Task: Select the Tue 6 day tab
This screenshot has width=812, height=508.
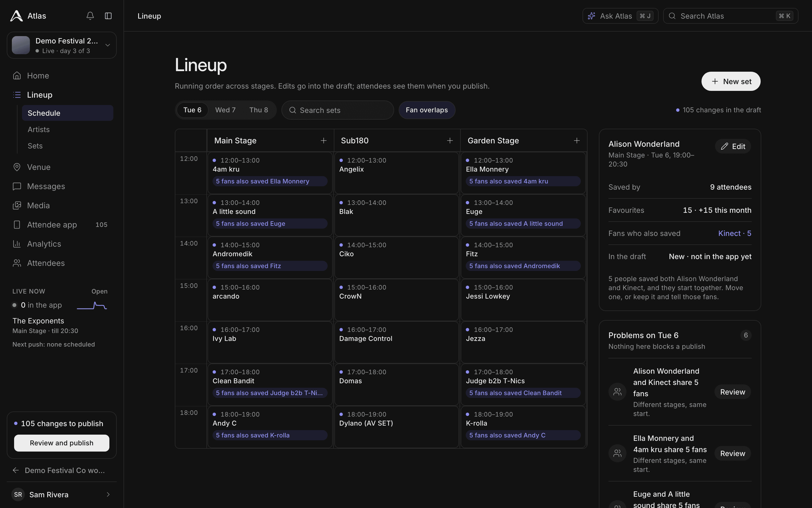Action: [x=192, y=110]
